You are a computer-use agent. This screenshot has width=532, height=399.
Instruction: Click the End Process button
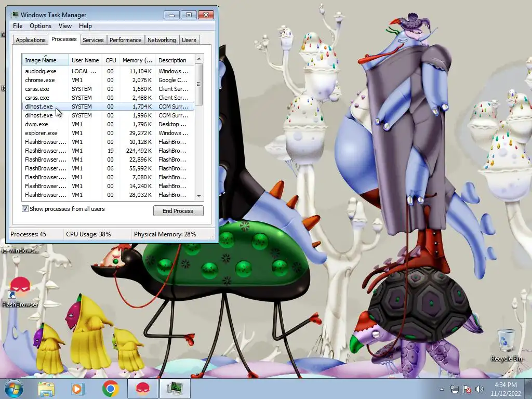click(x=178, y=211)
